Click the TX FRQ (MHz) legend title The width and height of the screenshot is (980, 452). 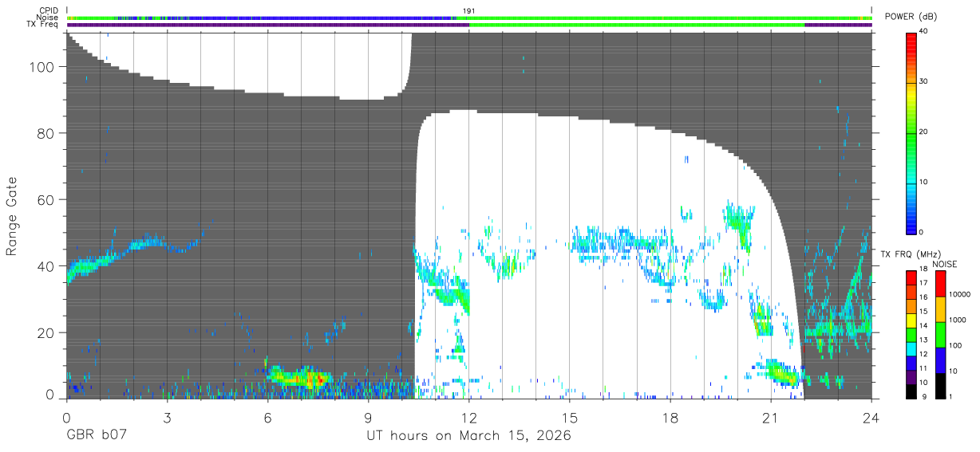910,254
